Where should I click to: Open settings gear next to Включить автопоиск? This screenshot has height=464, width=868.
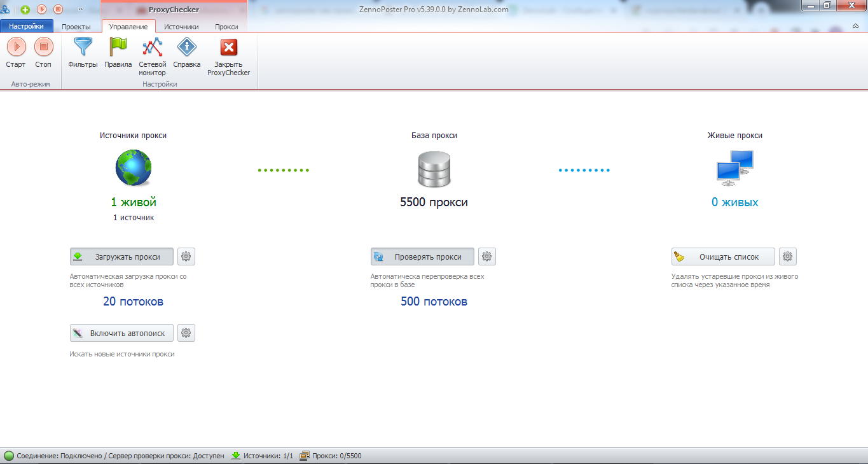click(x=186, y=333)
